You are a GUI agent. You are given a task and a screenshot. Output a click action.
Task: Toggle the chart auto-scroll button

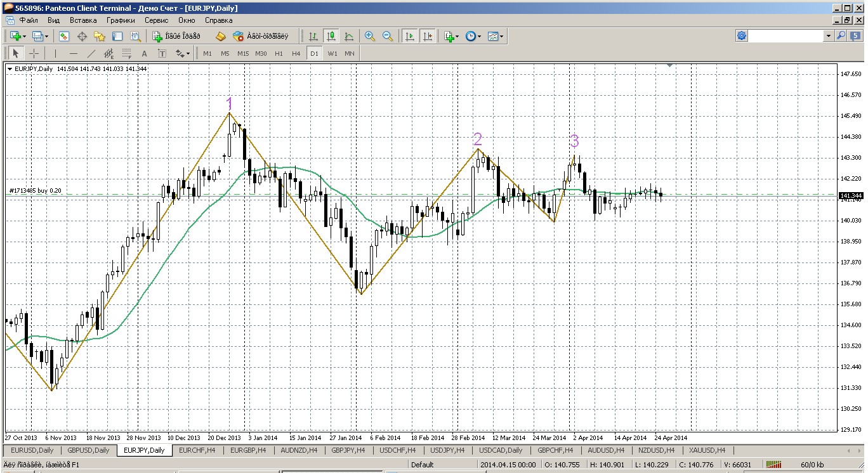(x=410, y=36)
